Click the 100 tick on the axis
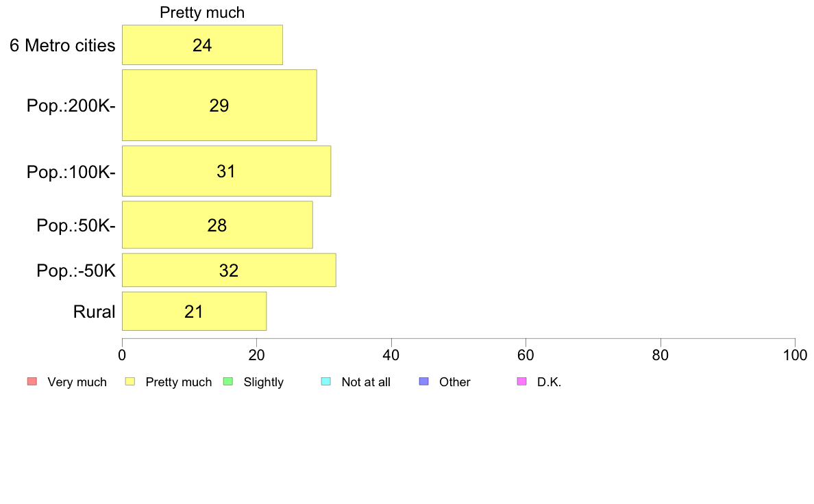 pyautogui.click(x=795, y=355)
